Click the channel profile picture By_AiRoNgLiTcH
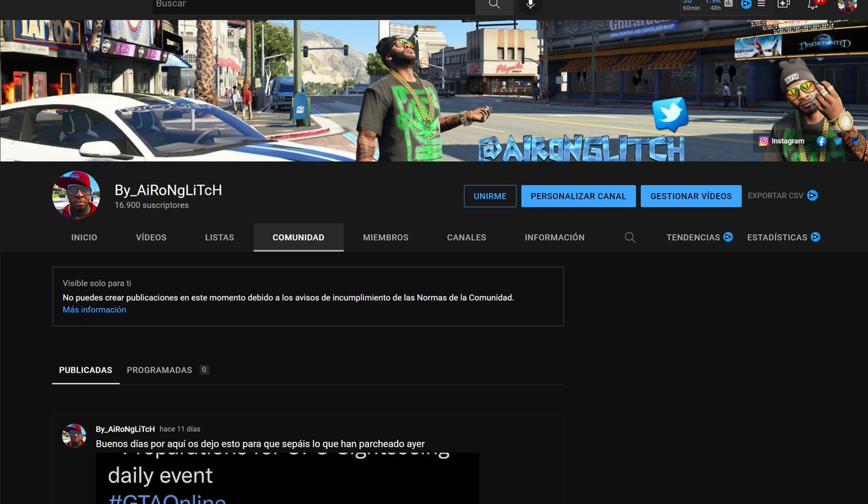The height and width of the screenshot is (504, 868). pos(76,195)
